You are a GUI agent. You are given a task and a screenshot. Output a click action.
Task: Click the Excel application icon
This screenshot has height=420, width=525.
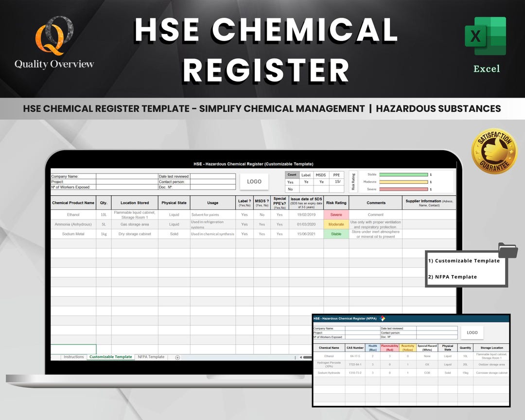[x=486, y=36]
